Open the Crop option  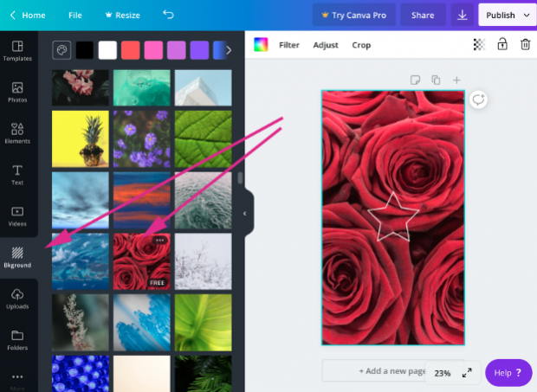click(361, 45)
